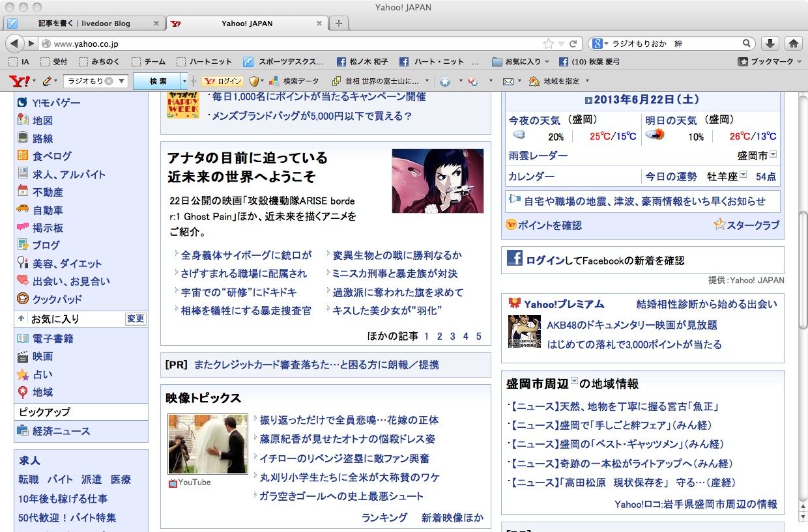Image resolution: width=808 pixels, height=532 pixels.
Task: Close the livedoor Blog tab
Action: point(156,23)
